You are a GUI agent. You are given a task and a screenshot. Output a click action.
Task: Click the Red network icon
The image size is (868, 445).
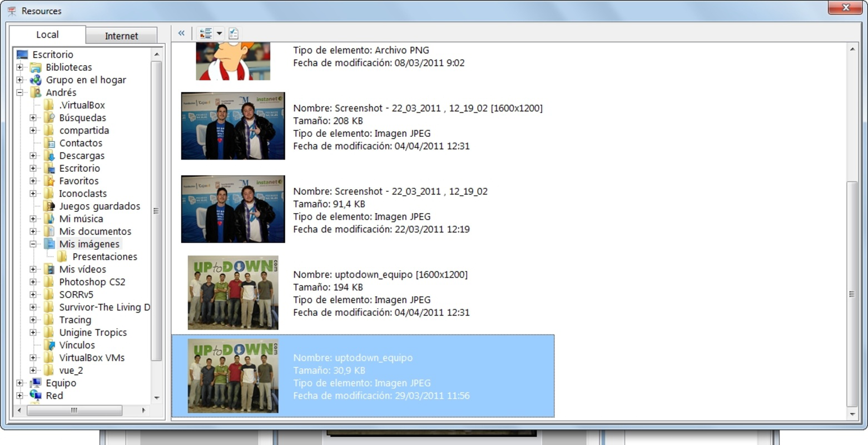(36, 395)
